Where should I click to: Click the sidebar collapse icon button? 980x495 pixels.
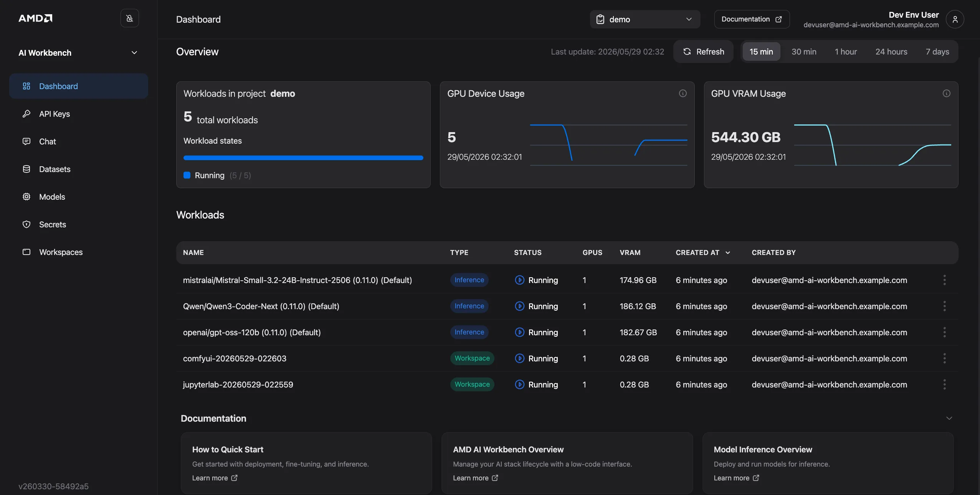click(x=130, y=18)
